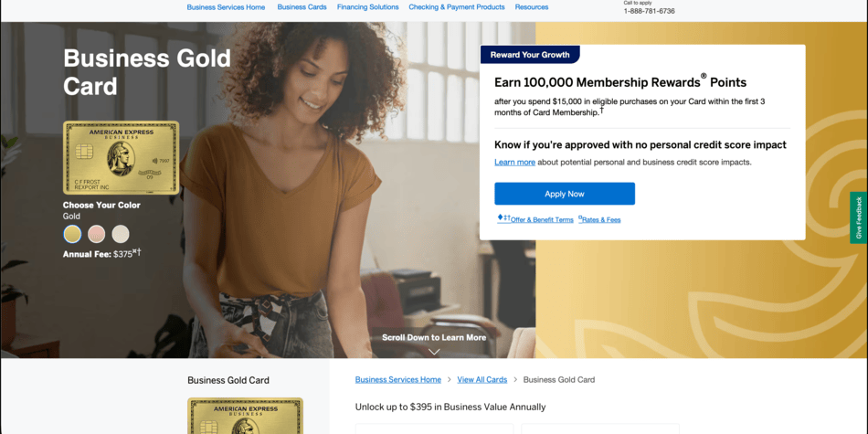868x434 pixels.
Task: Open Business Services Home menu item
Action: click(x=226, y=7)
